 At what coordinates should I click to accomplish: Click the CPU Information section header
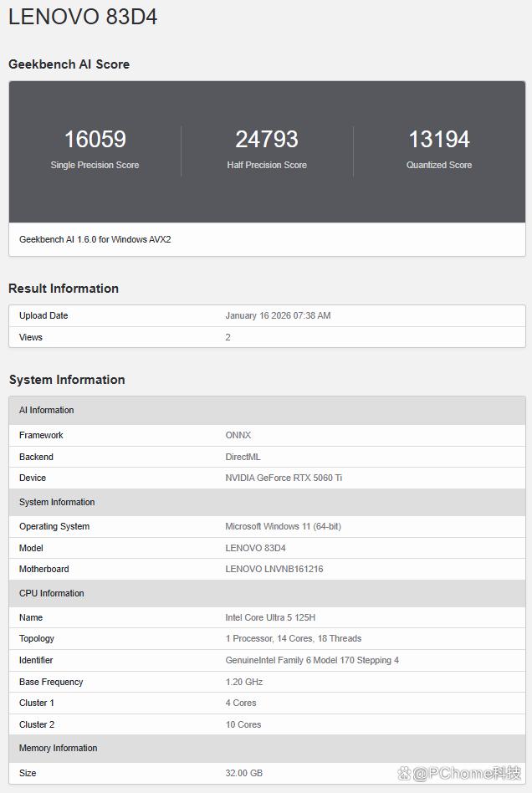[52, 593]
